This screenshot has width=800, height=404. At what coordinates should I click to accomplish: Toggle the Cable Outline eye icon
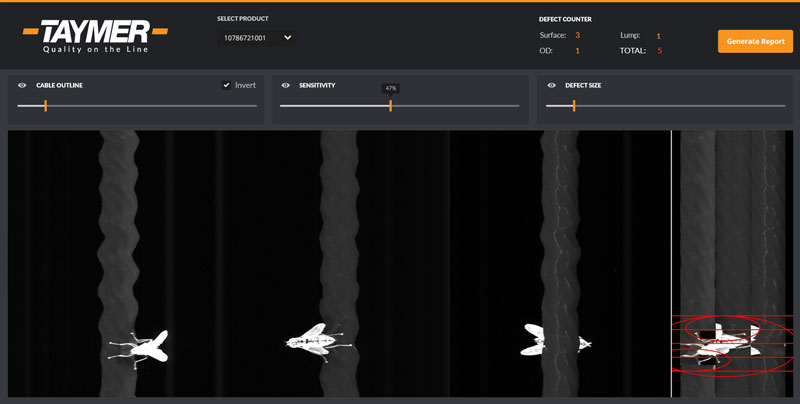tap(22, 86)
